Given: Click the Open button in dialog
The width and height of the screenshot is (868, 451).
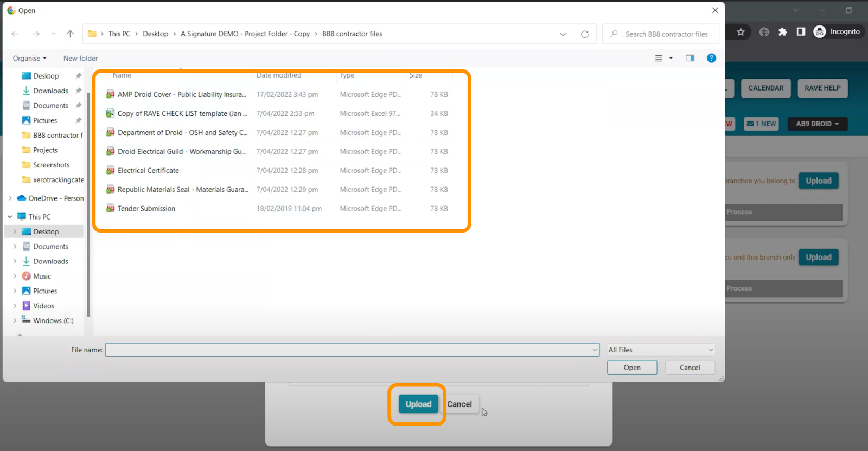Looking at the screenshot, I should (x=632, y=368).
